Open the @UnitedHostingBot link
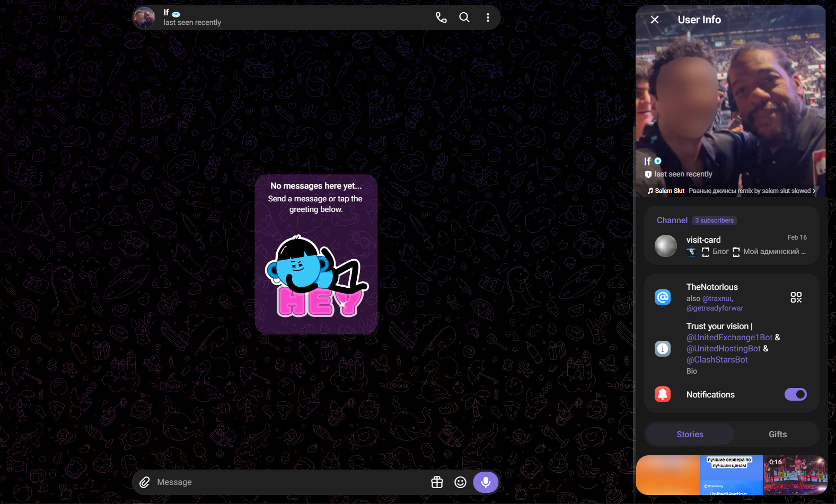This screenshot has height=504, width=836. point(724,348)
